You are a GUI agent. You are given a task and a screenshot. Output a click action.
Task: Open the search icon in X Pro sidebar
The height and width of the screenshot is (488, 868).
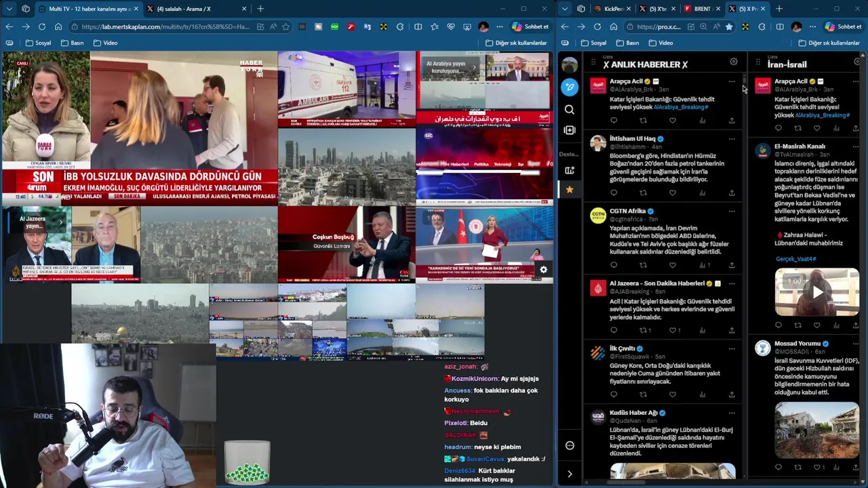point(570,109)
